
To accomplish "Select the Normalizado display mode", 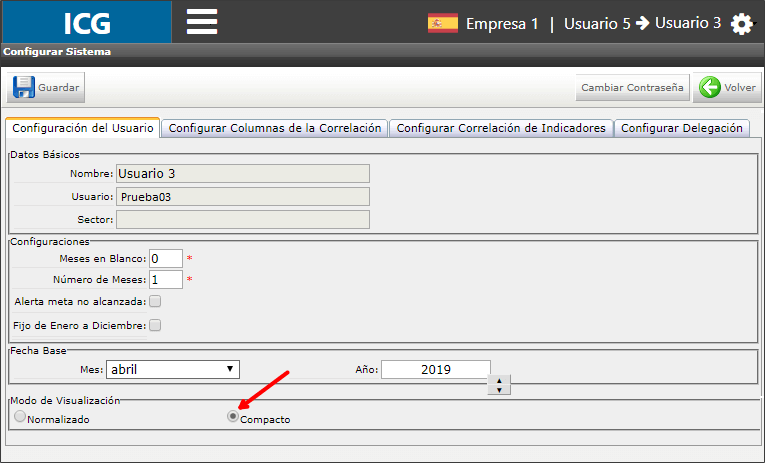I will [x=20, y=416].
